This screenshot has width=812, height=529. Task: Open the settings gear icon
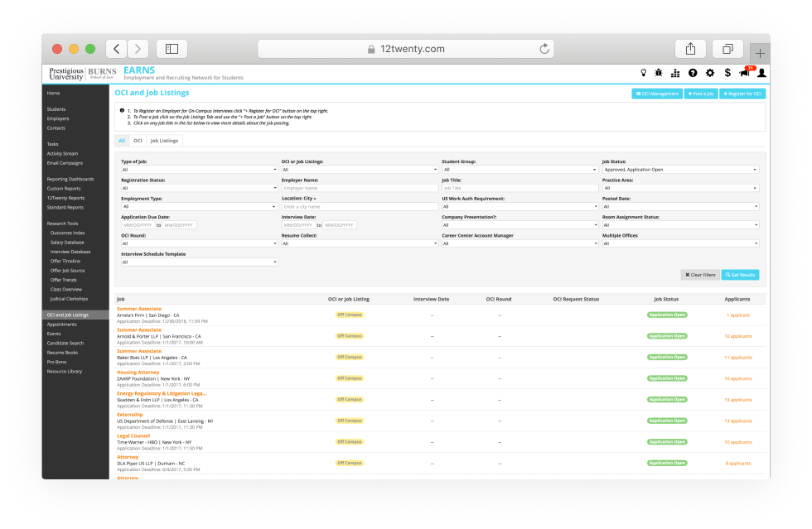(x=710, y=73)
